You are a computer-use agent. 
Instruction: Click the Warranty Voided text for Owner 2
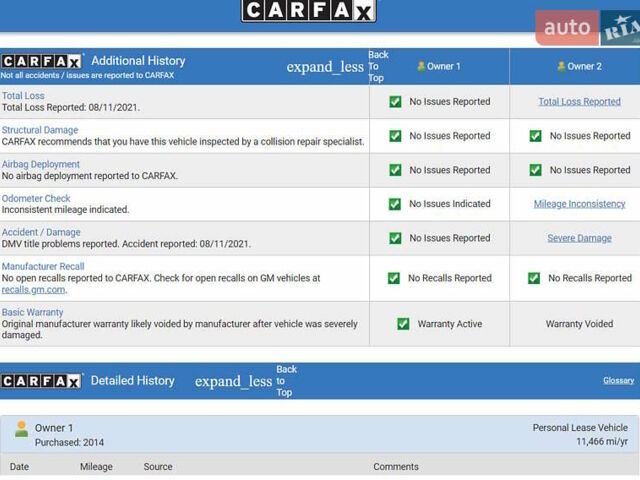[580, 324]
